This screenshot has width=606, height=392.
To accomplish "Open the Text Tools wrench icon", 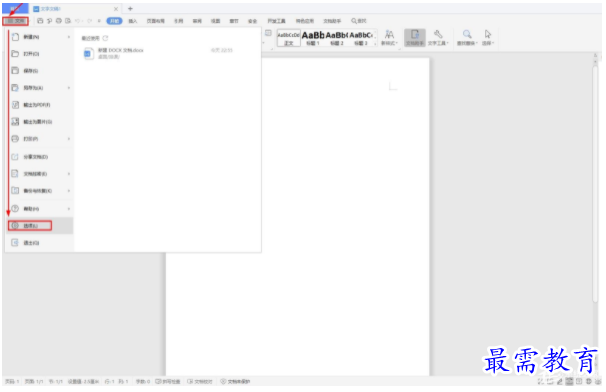I will pos(438,34).
